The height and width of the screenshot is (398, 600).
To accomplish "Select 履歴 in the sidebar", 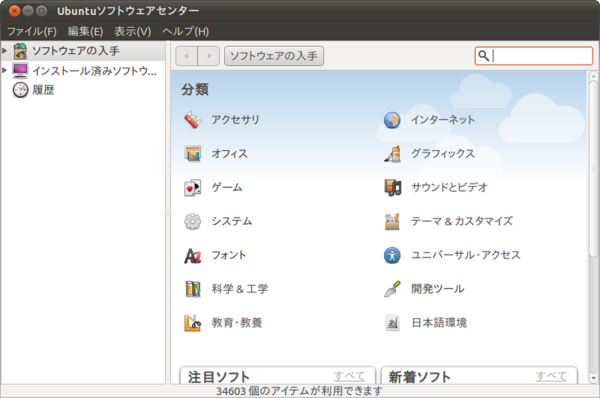I will 43,90.
